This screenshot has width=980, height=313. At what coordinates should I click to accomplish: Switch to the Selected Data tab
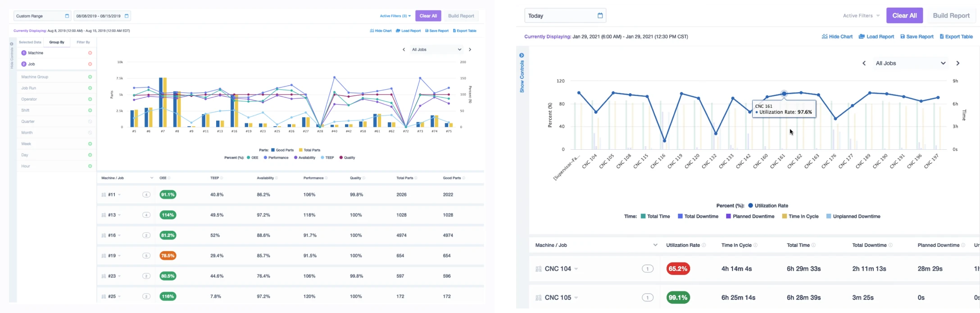[x=30, y=42]
